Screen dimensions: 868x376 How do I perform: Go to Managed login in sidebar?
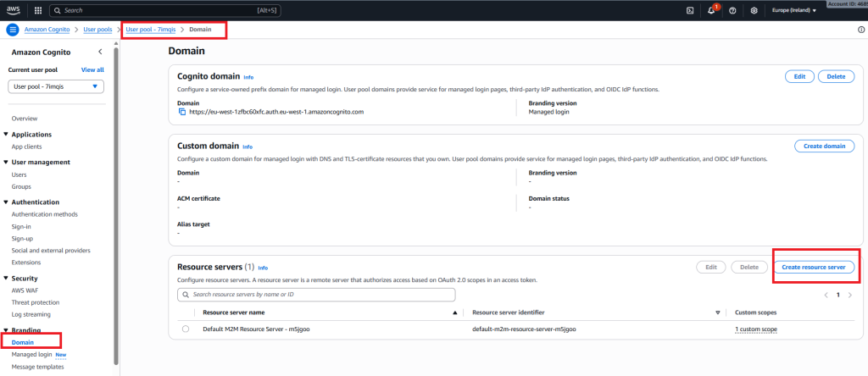tap(31, 354)
